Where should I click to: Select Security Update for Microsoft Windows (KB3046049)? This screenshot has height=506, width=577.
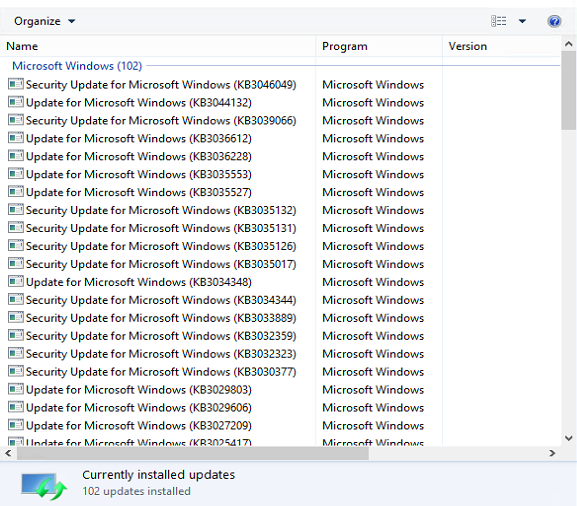tap(161, 85)
